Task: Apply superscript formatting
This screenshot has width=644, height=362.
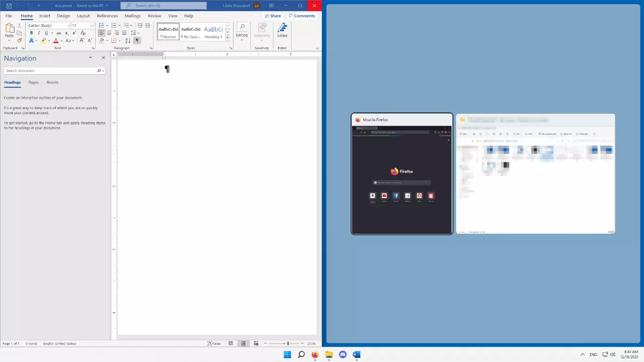Action: tap(74, 33)
